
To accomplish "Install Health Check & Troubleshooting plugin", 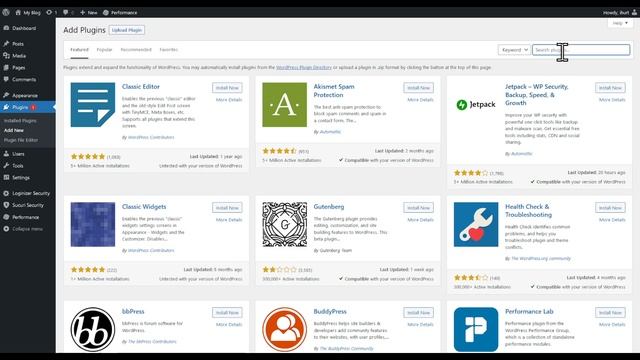I will [610, 208].
